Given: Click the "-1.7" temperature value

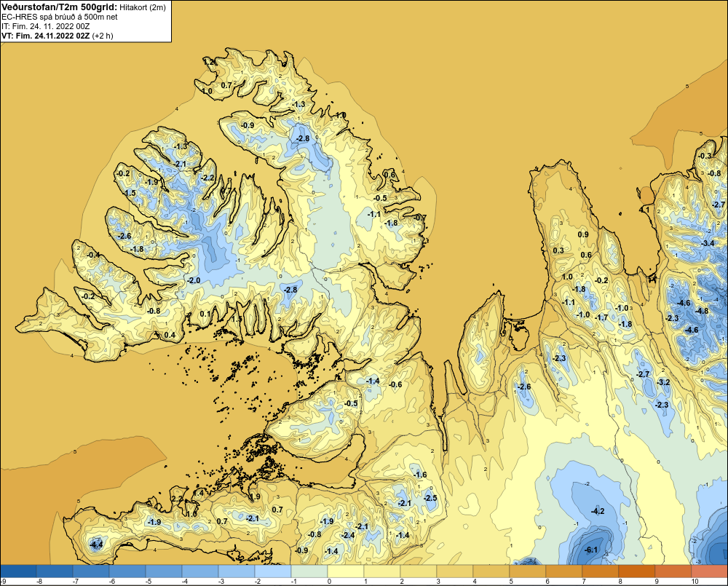Looking at the screenshot, I should pyautogui.click(x=602, y=317).
